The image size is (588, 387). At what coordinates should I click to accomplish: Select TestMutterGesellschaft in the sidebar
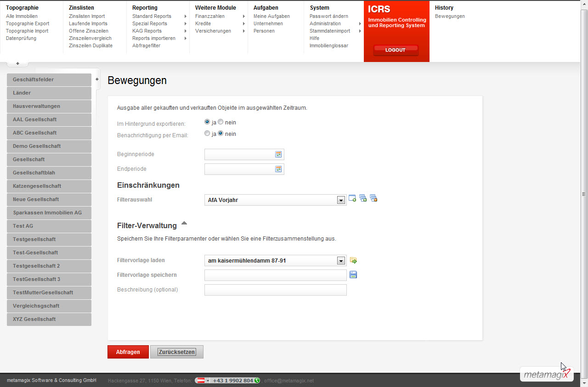[x=49, y=292]
